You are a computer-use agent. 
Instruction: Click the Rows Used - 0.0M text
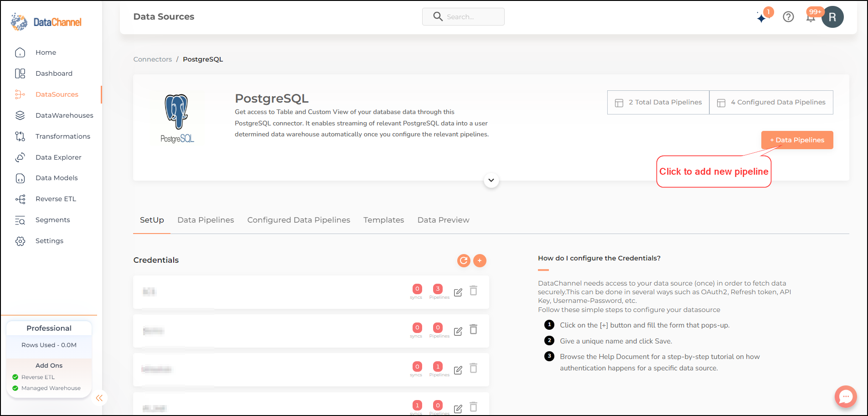(x=49, y=345)
